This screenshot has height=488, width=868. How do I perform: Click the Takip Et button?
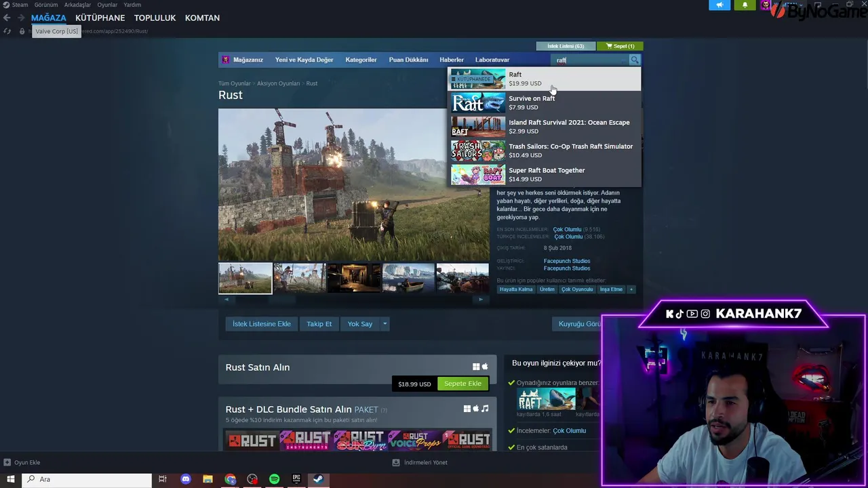pyautogui.click(x=319, y=324)
